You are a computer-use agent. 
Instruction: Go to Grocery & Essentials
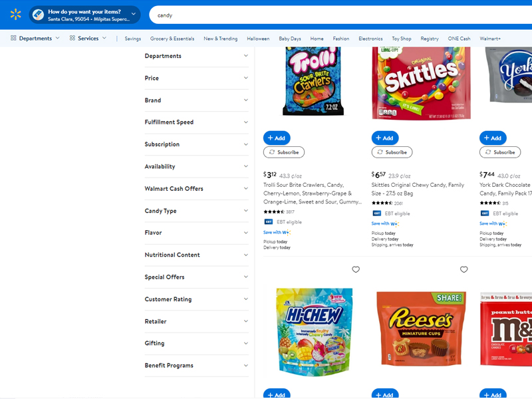pyautogui.click(x=172, y=39)
